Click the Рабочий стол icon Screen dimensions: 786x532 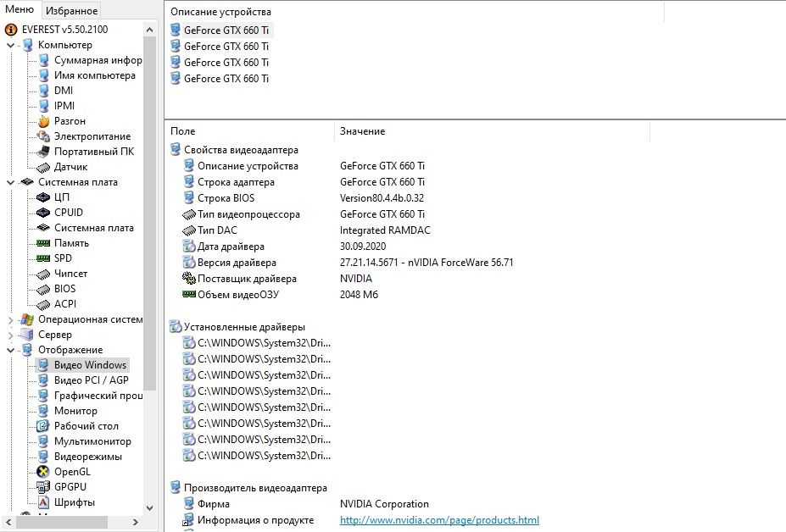tap(43, 426)
